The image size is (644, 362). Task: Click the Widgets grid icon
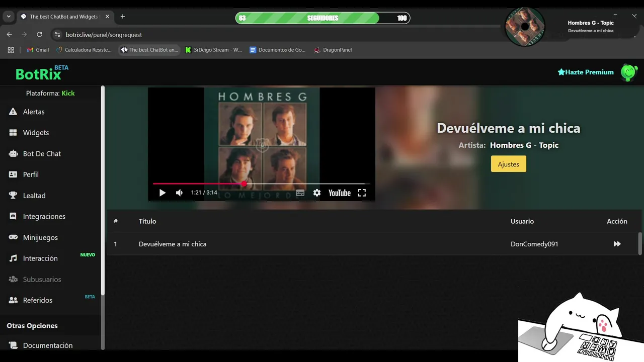click(x=13, y=133)
